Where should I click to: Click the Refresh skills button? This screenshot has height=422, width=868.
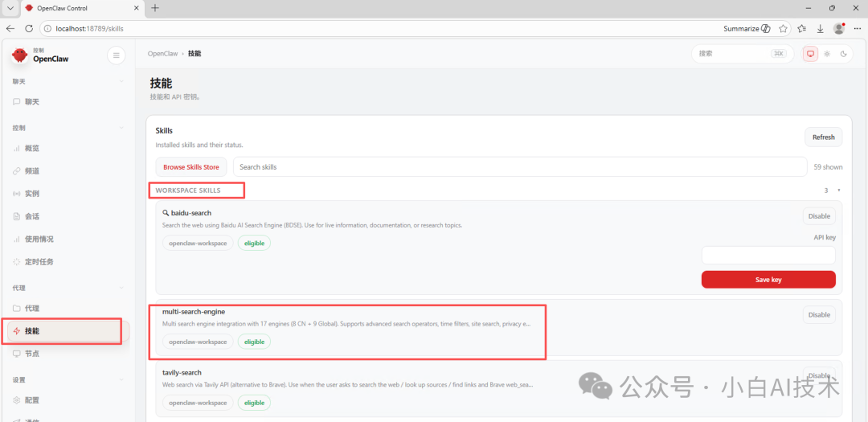click(x=823, y=137)
